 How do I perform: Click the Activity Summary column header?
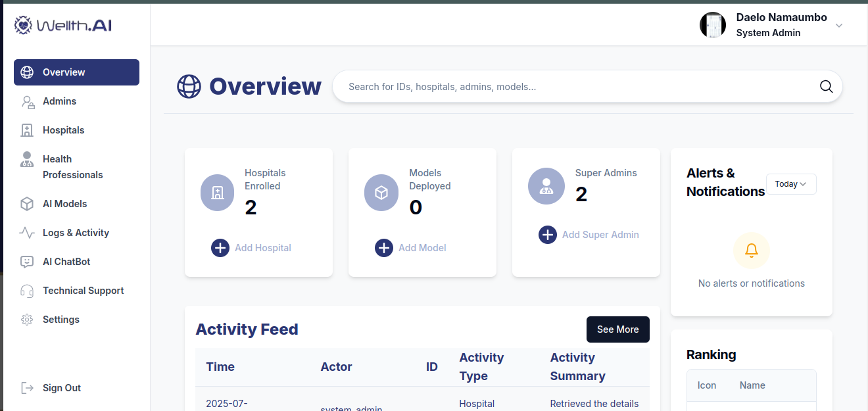(578, 367)
